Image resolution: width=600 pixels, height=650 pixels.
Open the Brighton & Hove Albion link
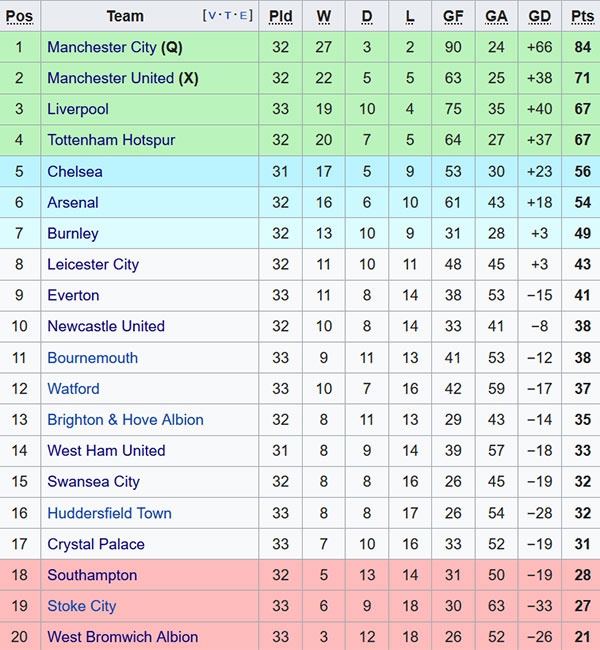(125, 420)
